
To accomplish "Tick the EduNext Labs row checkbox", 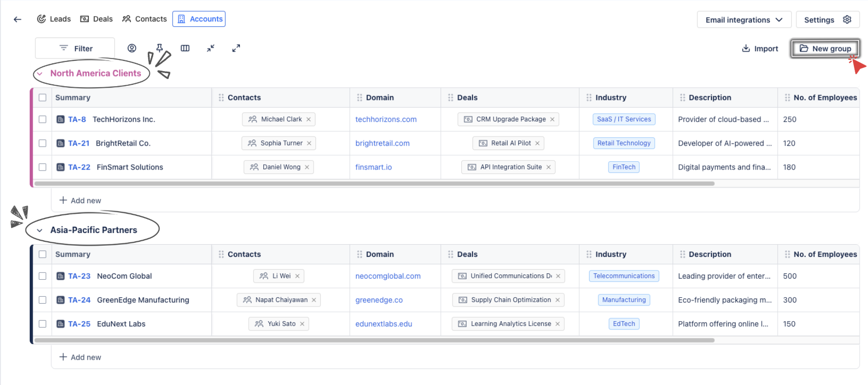I will [42, 324].
